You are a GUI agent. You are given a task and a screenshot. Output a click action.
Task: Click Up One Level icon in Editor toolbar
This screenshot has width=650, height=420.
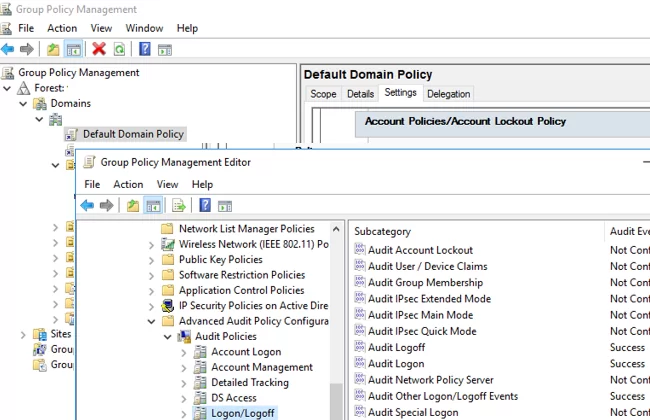tap(133, 205)
